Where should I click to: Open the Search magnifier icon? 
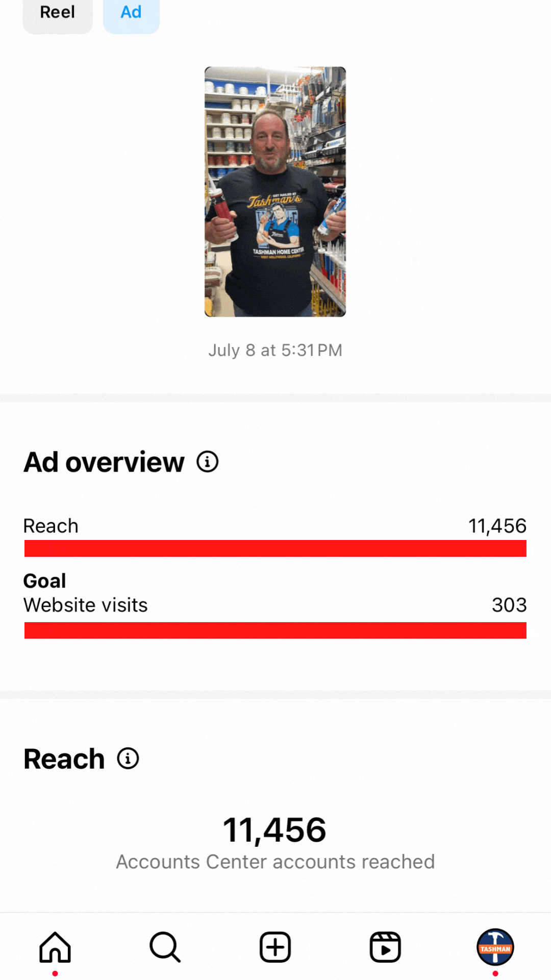pyautogui.click(x=165, y=947)
